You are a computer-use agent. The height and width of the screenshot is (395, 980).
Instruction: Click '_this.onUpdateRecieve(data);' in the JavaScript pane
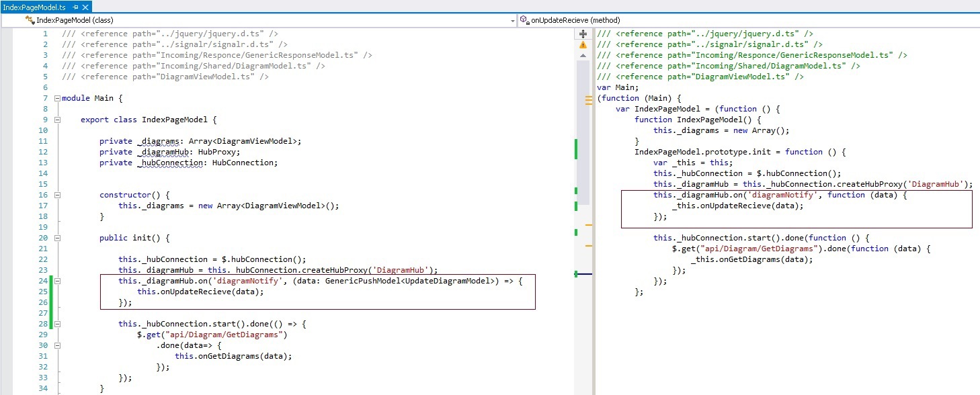(x=738, y=206)
